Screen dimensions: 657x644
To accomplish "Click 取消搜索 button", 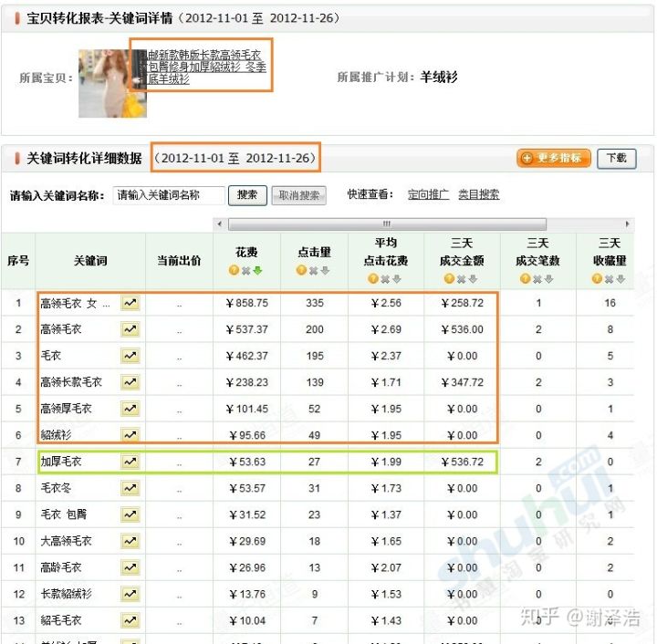I will (299, 195).
